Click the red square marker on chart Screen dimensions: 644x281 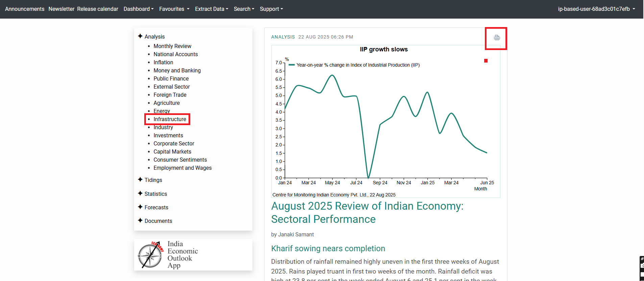coord(486,61)
